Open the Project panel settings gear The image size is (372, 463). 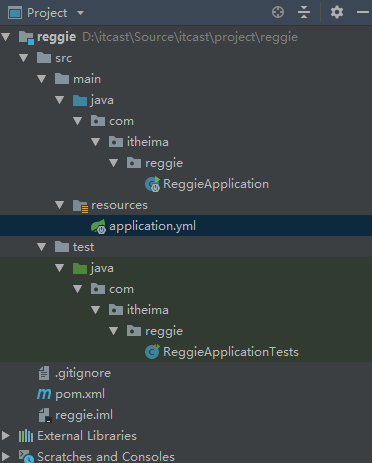(x=337, y=12)
